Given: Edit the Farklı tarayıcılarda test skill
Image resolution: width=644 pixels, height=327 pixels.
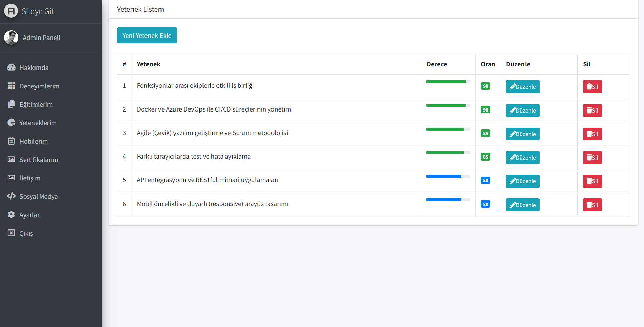Looking at the screenshot, I should (x=522, y=158).
